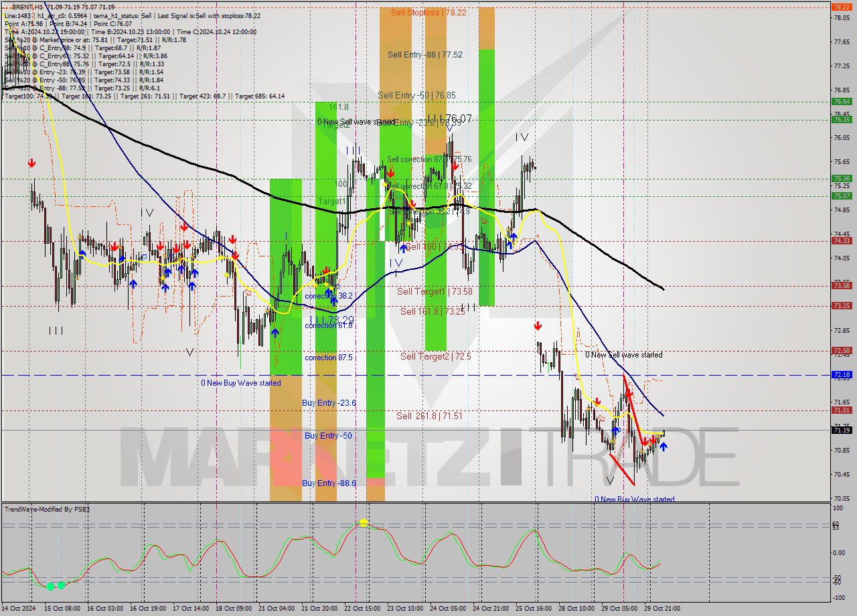The image size is (857, 616).
Task: Click the 'Buy Entry -23.6' label
Action: 329,403
